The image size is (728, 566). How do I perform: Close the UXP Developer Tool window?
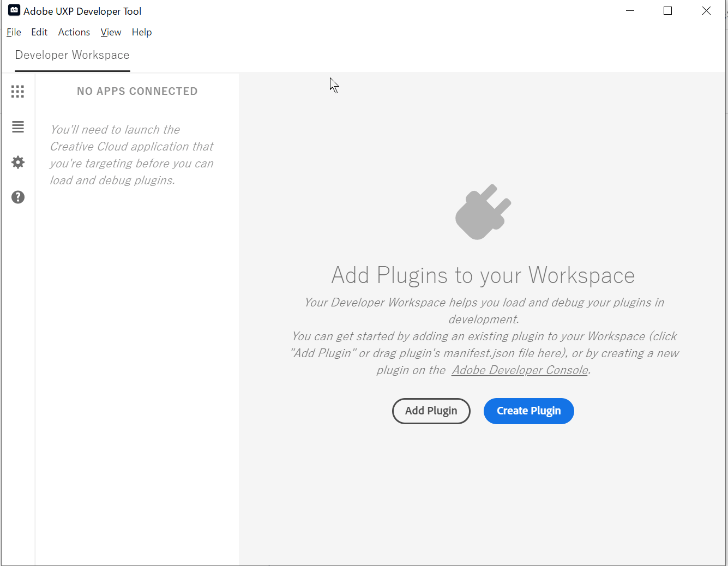[706, 11]
